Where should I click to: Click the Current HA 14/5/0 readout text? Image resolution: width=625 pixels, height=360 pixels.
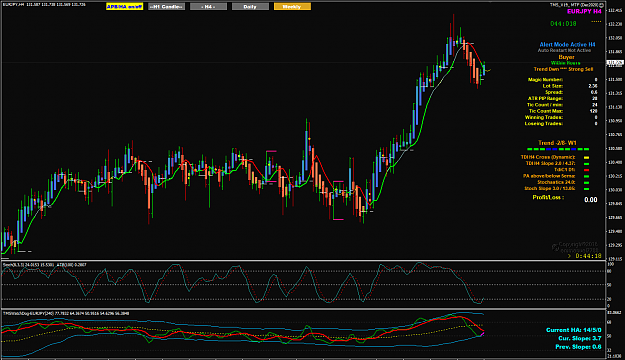click(x=574, y=330)
